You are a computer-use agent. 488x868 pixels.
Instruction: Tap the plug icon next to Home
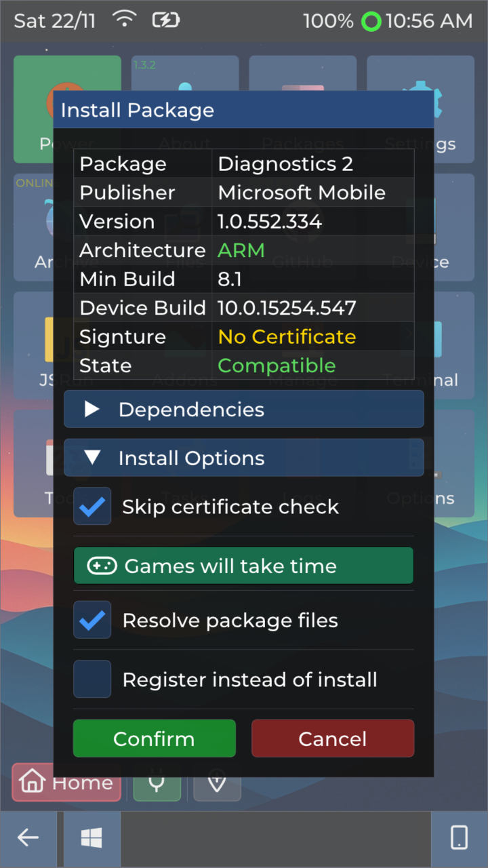[x=157, y=783]
